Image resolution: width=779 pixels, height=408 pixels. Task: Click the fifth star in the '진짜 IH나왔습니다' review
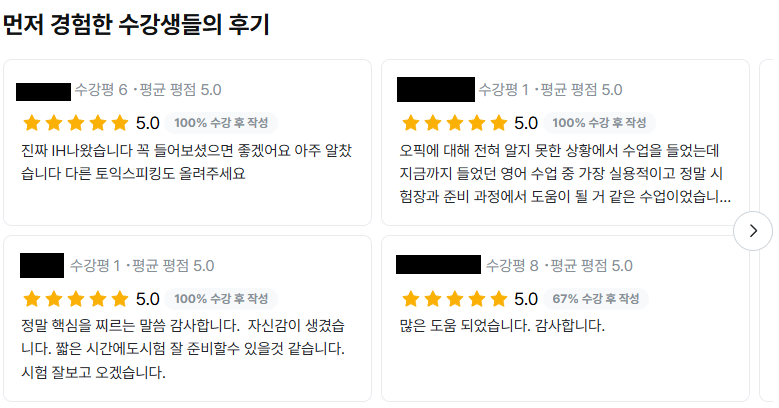(x=120, y=124)
